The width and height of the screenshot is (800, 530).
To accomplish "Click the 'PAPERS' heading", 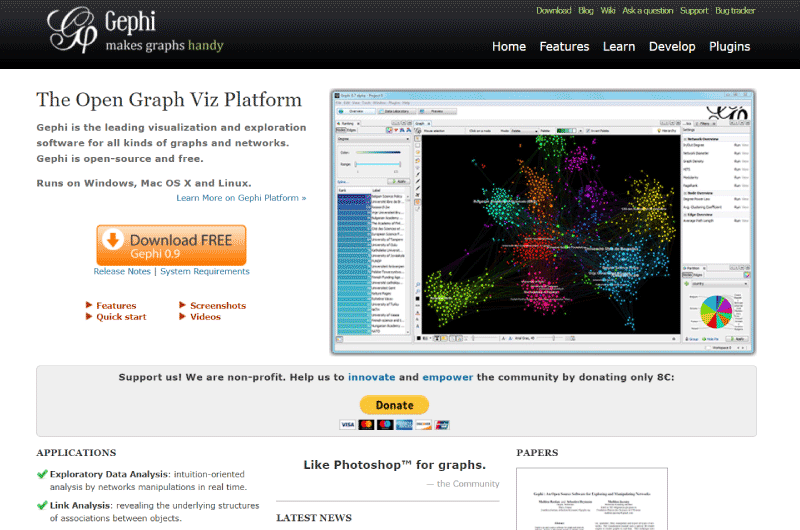I will click(537, 453).
